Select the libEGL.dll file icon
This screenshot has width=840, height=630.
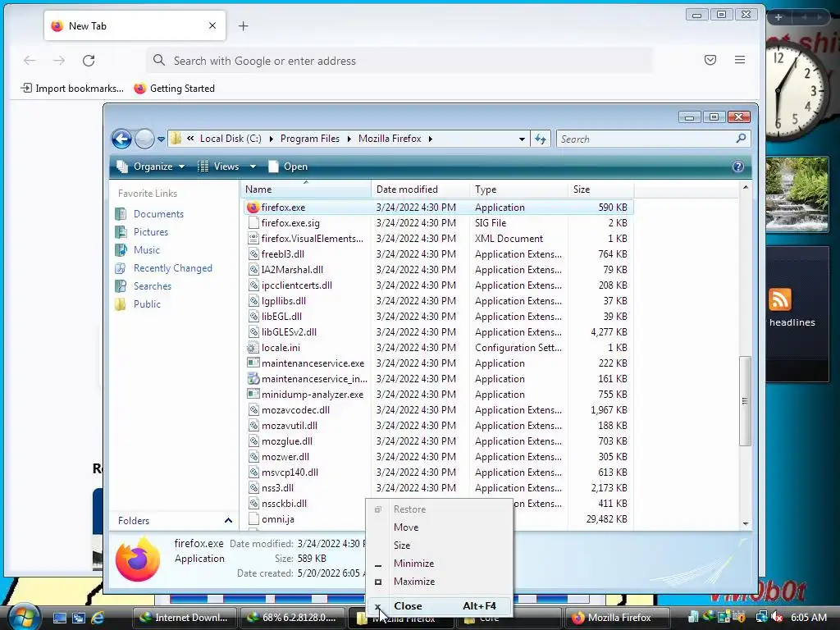(253, 316)
